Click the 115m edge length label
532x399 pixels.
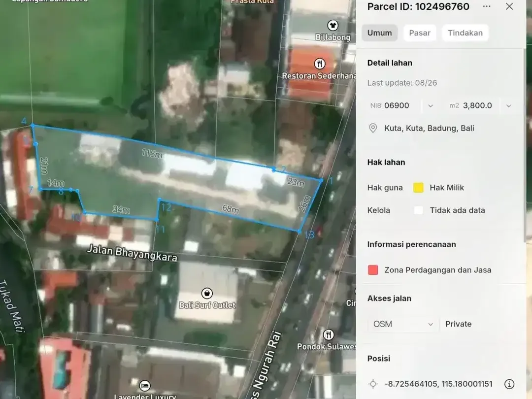pos(152,154)
